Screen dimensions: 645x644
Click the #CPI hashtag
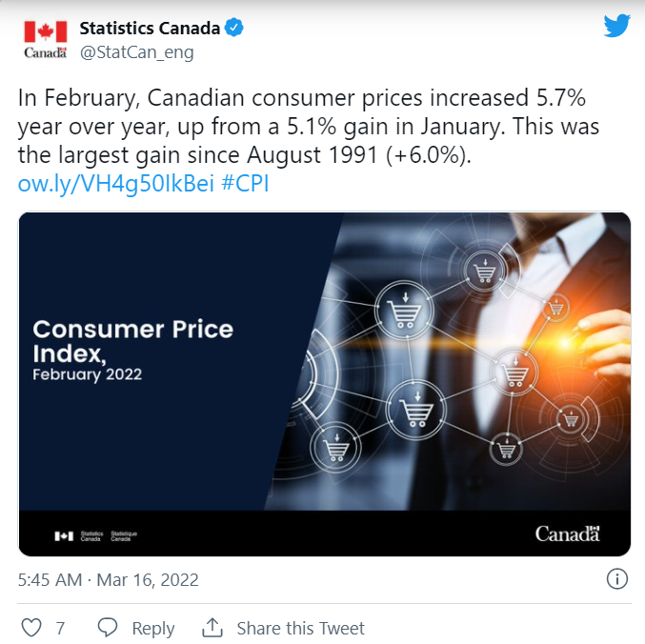245,184
